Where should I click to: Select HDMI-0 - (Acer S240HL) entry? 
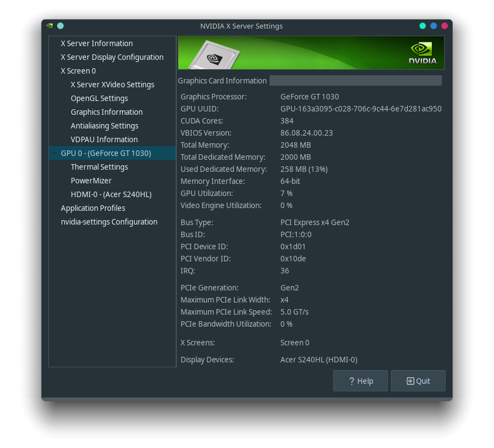[111, 195]
